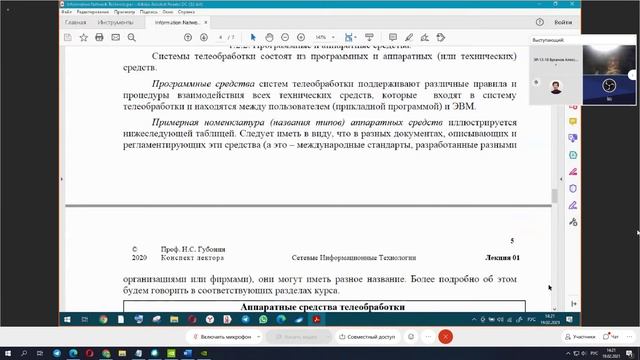
Task: Select the arrow selection tool
Action: tap(253, 38)
